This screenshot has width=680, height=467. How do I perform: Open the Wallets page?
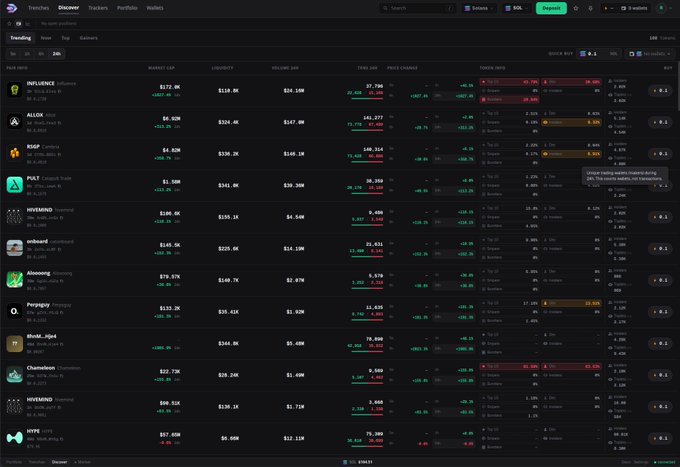pyautogui.click(x=155, y=8)
